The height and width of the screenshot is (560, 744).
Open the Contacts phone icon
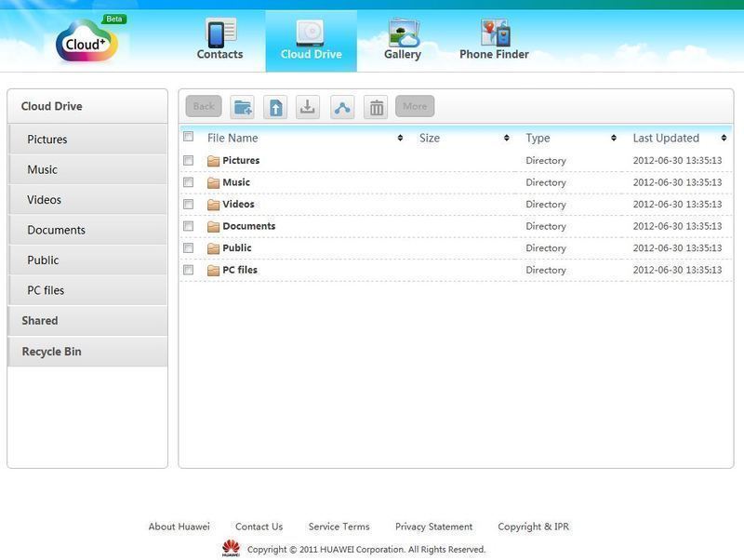(220, 33)
